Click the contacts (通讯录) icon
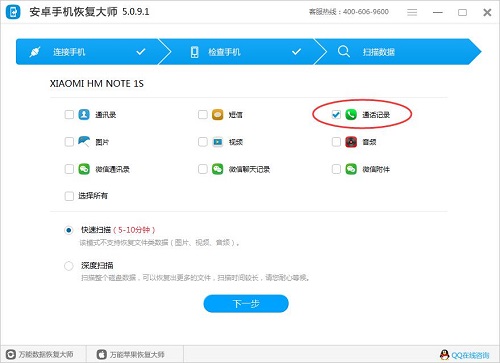This screenshot has height=363, width=500. pyautogui.click(x=84, y=114)
